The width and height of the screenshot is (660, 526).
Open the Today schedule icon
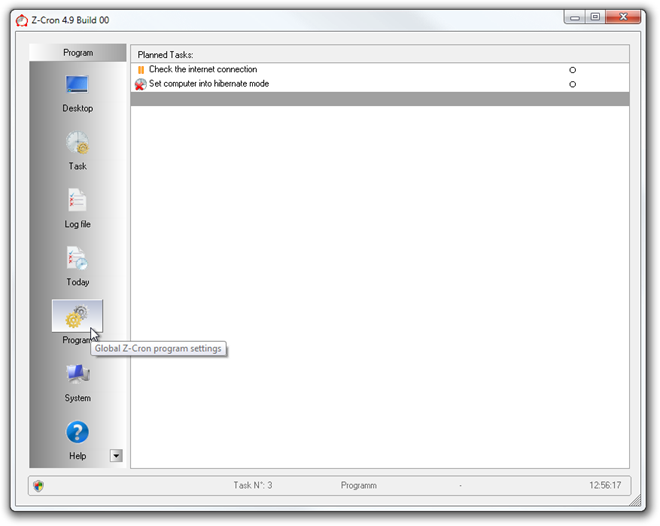click(x=77, y=258)
